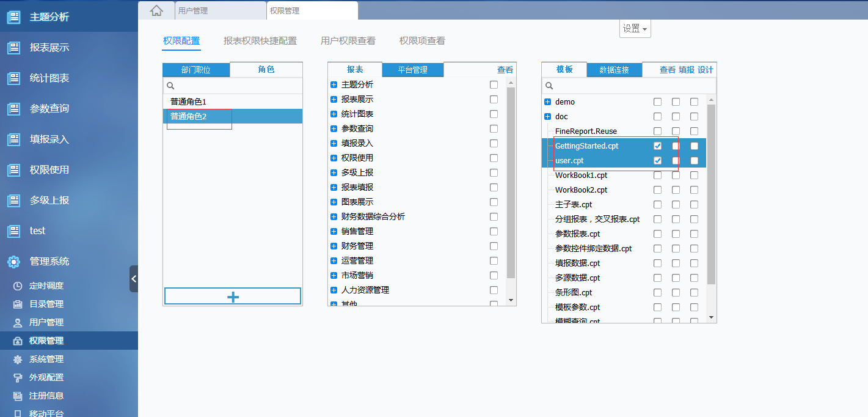Uncheck 查看 for user.cpt
The width and height of the screenshot is (868, 417).
pos(657,161)
